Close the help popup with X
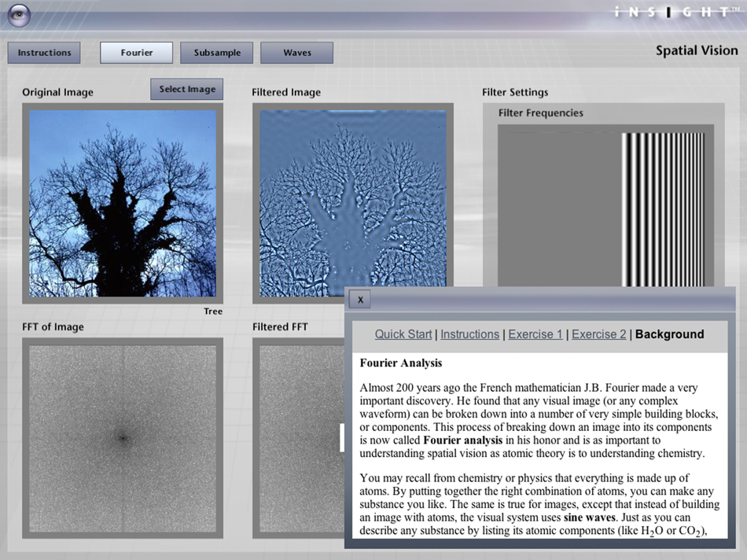Image resolution: width=747 pixels, height=560 pixels. point(359,300)
